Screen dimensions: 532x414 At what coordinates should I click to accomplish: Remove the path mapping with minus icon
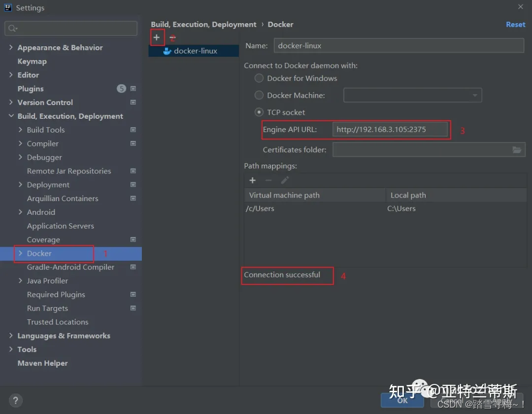pyautogui.click(x=268, y=180)
